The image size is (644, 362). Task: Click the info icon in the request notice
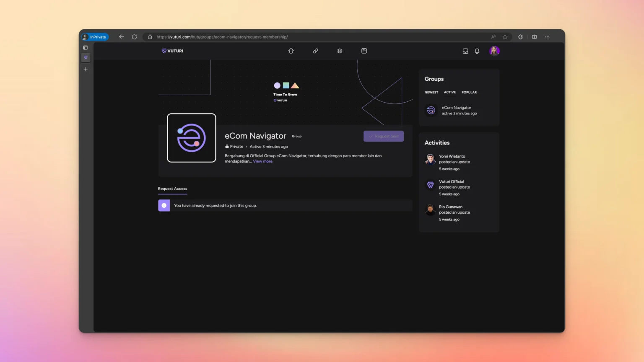pyautogui.click(x=164, y=205)
